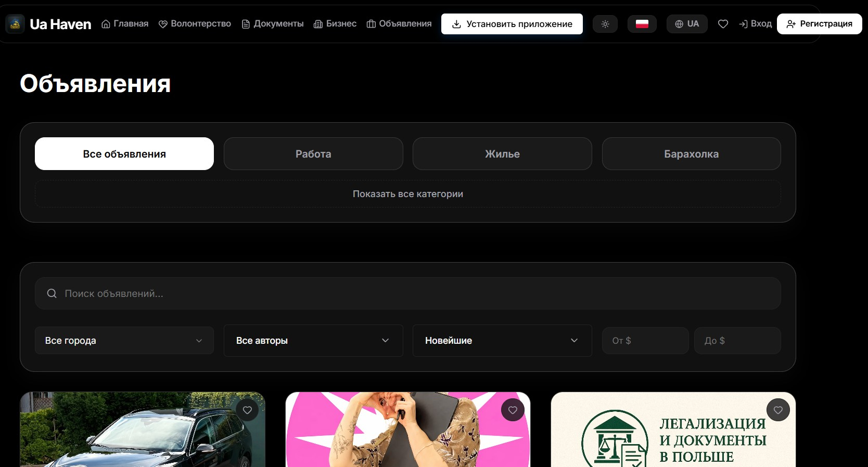Click the 'Регистрация' sign-up button
This screenshot has height=467, width=868.
tap(820, 24)
